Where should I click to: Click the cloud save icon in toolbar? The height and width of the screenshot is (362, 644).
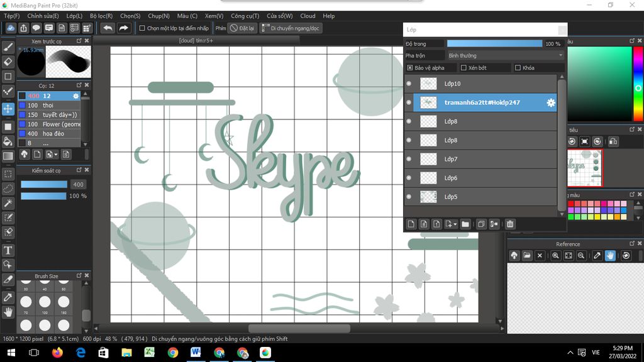coord(11,28)
